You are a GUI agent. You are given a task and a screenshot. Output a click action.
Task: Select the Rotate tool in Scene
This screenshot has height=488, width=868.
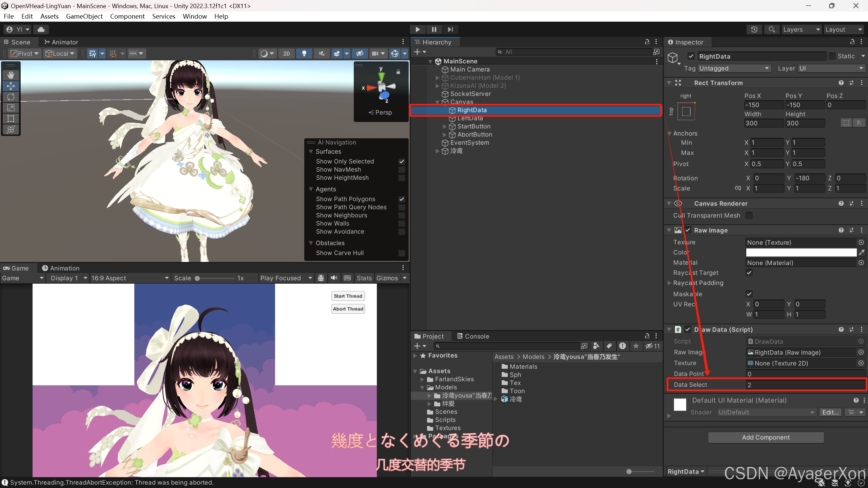click(11, 97)
